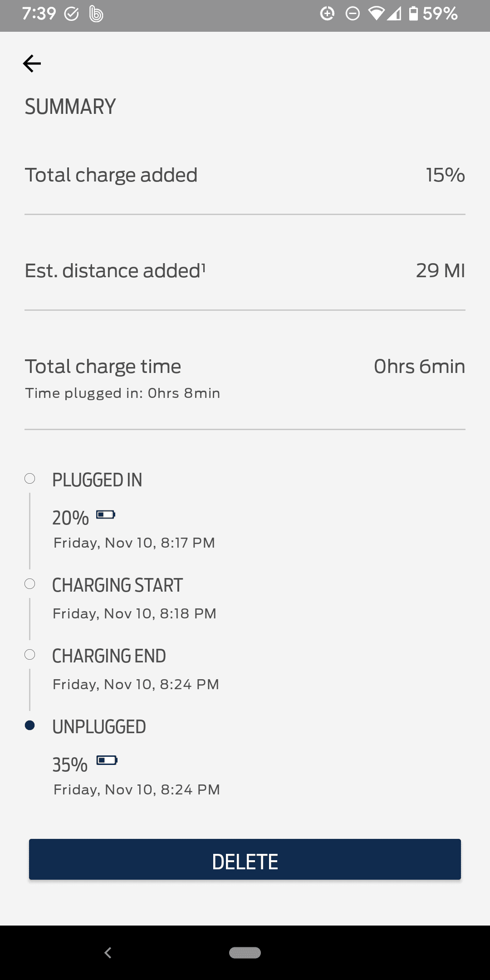Select the Charging End timeline marker
The image size is (490, 980).
click(30, 655)
